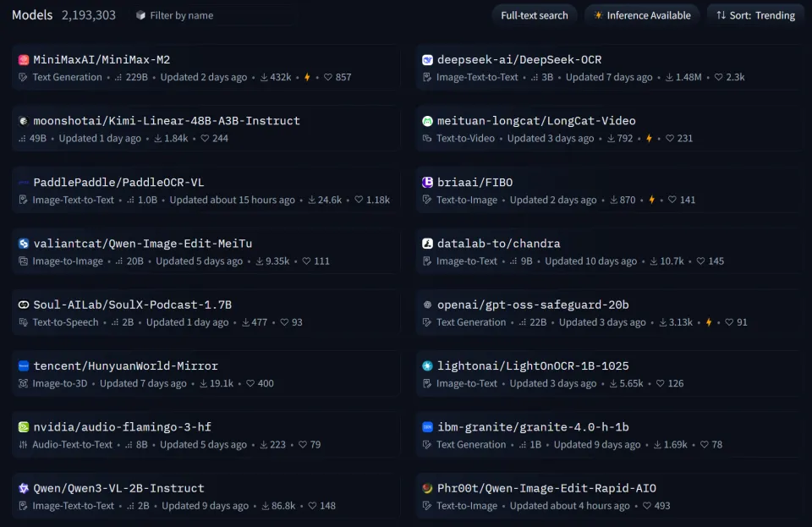Toggle the Inference Available filter
Viewport: 812px width, 527px height.
pyautogui.click(x=642, y=15)
